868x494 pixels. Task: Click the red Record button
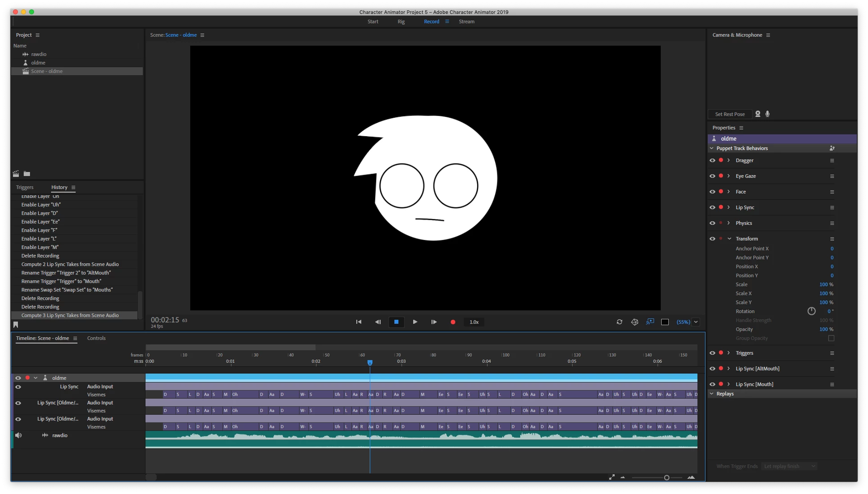pyautogui.click(x=453, y=322)
